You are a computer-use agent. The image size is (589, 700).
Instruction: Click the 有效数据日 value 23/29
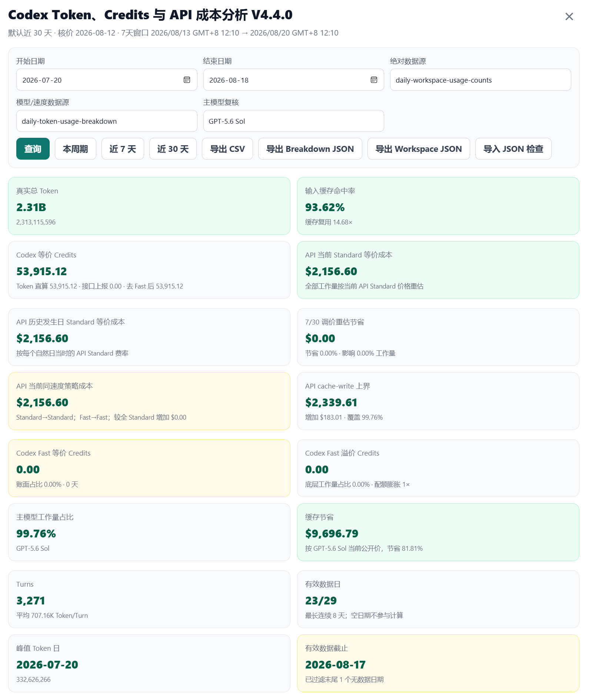pos(321,601)
